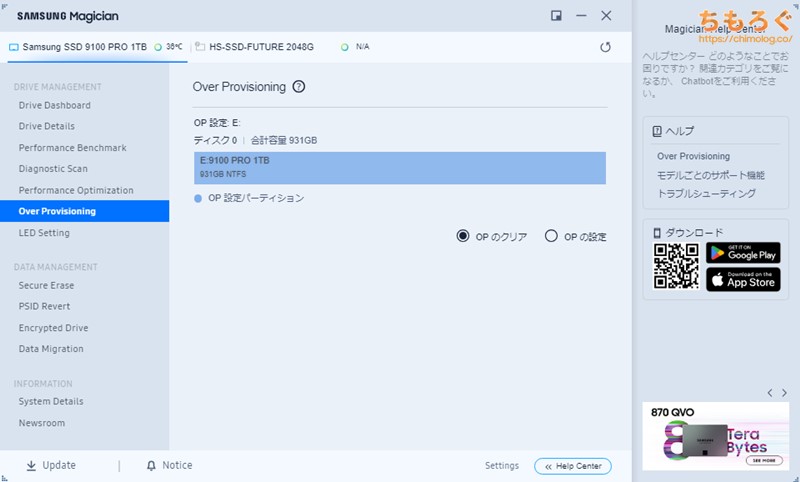Select the OP の設定 radio button

551,236
